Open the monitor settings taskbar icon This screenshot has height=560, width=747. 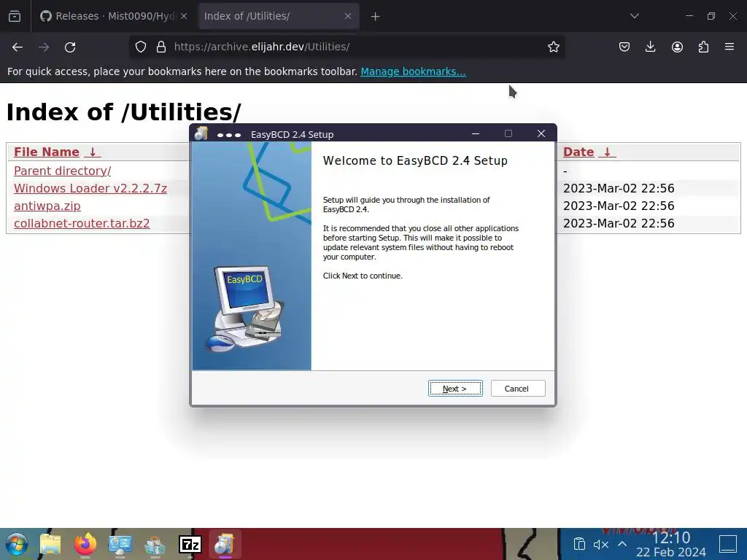pos(120,544)
